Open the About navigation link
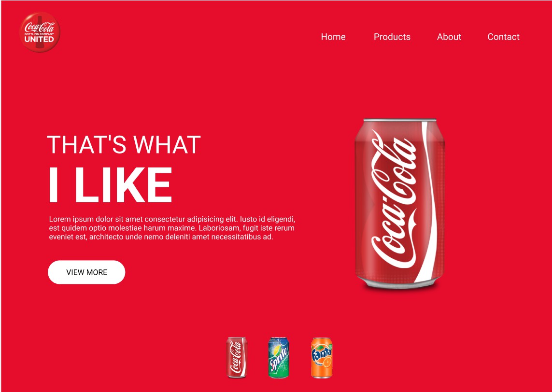552x392 pixels. point(449,37)
